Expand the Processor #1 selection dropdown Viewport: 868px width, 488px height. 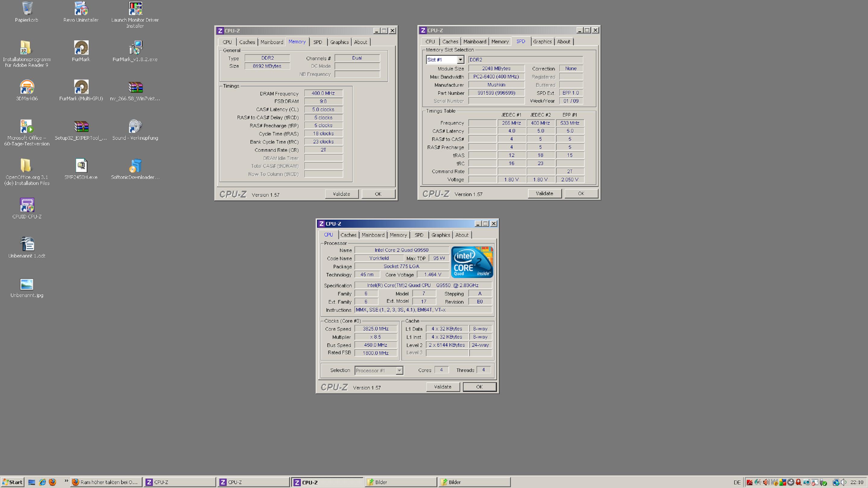399,371
